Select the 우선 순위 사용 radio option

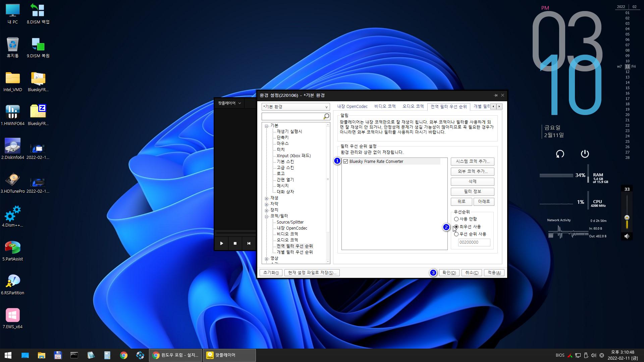456,234
